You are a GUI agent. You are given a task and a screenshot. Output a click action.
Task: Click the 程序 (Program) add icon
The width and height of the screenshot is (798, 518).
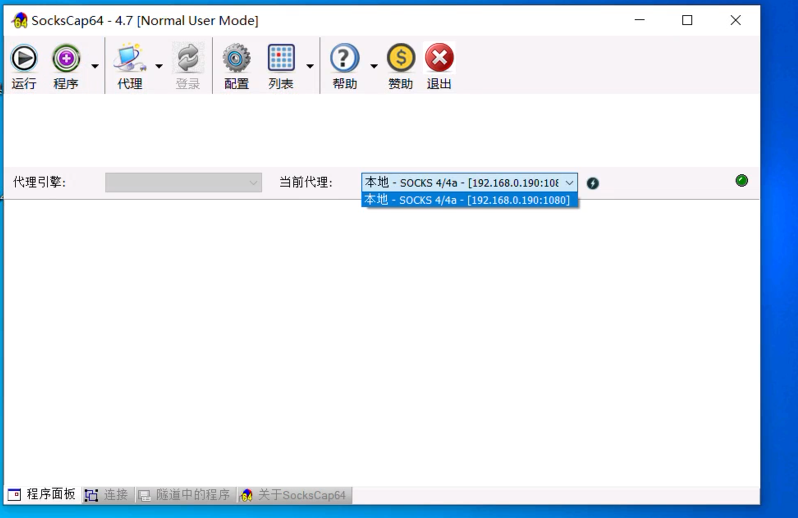pyautogui.click(x=66, y=58)
